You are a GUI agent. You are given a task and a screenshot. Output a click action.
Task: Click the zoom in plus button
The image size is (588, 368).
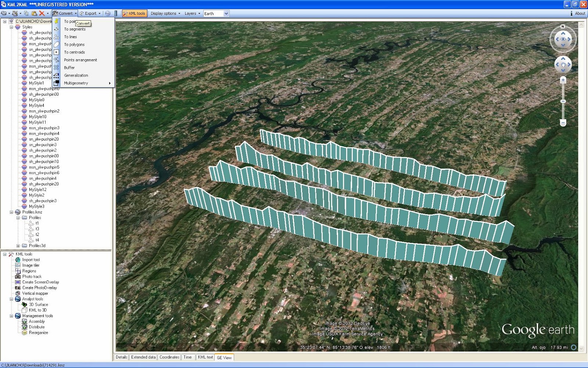(x=563, y=80)
